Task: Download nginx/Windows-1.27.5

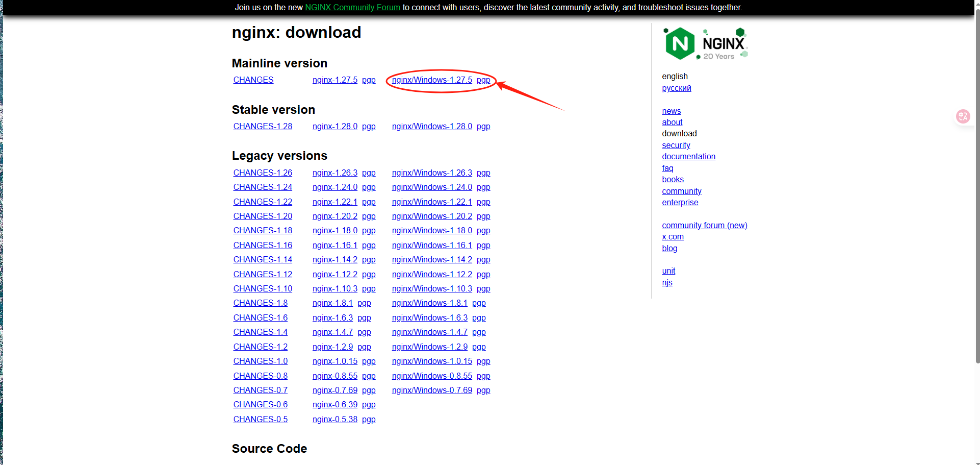Action: [x=432, y=80]
